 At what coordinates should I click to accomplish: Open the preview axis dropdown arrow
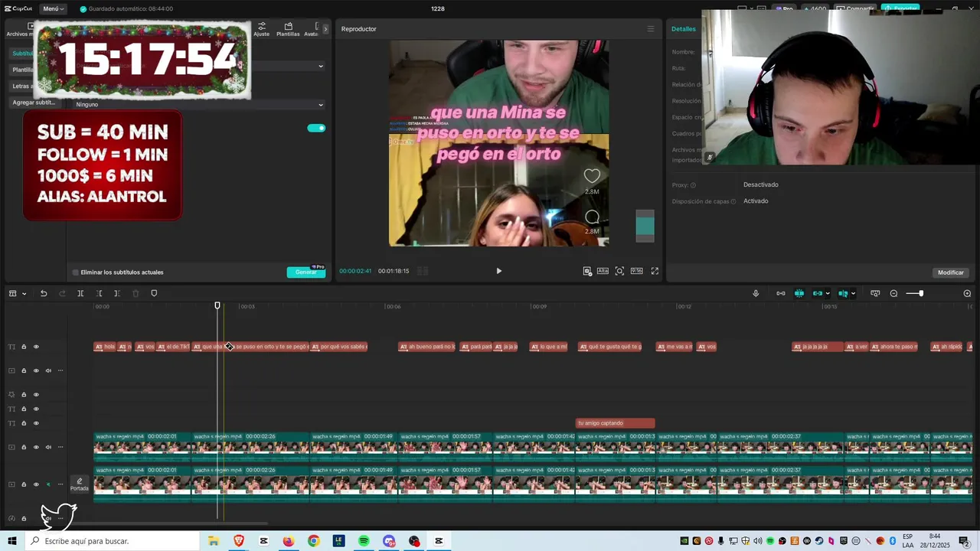[853, 293]
